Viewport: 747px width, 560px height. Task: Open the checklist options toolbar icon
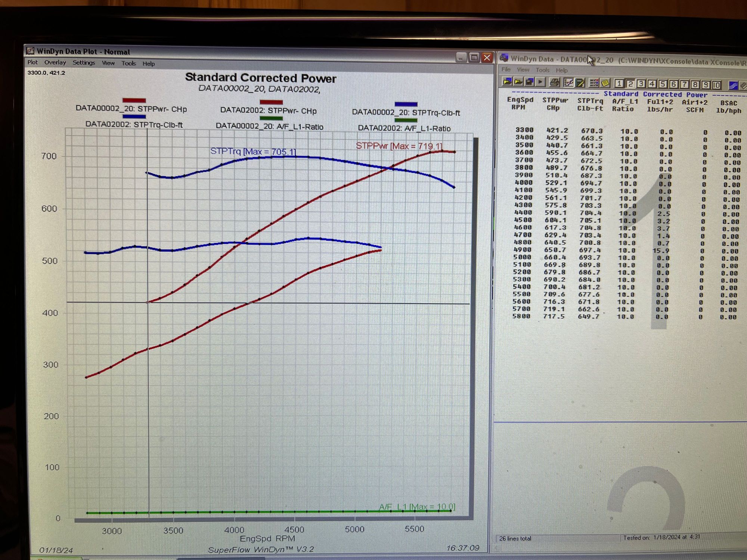click(593, 83)
